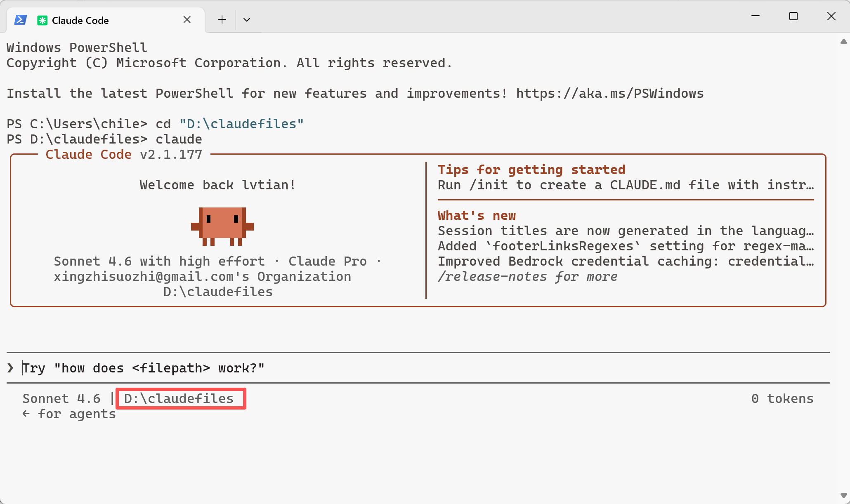The height and width of the screenshot is (504, 850).
Task: Expand the new tab profile dropdown
Action: pos(247,20)
